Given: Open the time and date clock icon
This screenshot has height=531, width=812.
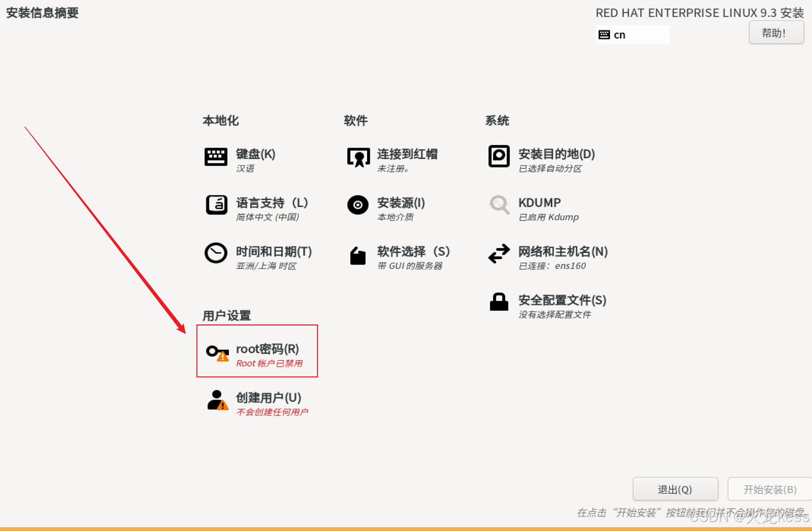Looking at the screenshot, I should pos(216,253).
